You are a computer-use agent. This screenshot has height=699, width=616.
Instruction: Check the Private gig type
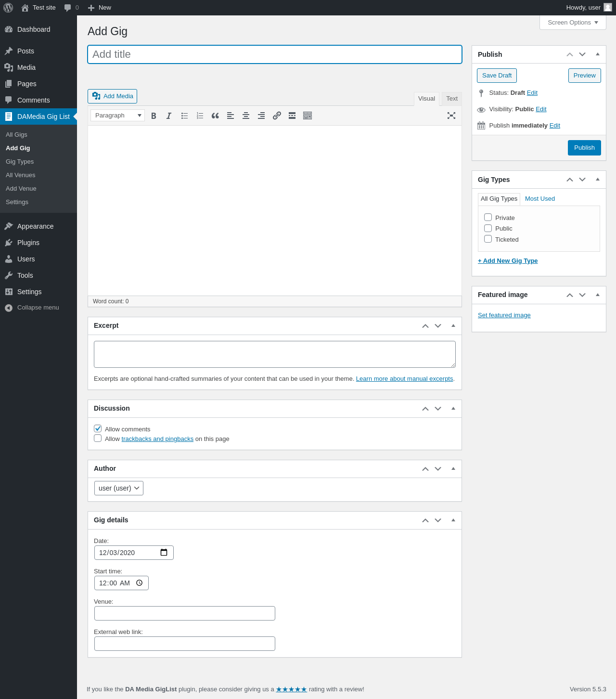[488, 217]
